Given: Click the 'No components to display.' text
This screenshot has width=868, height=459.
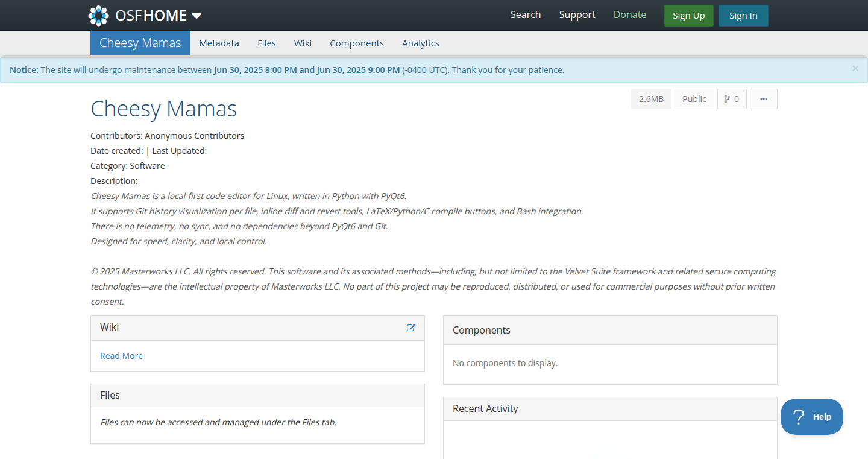Looking at the screenshot, I should tap(505, 363).
